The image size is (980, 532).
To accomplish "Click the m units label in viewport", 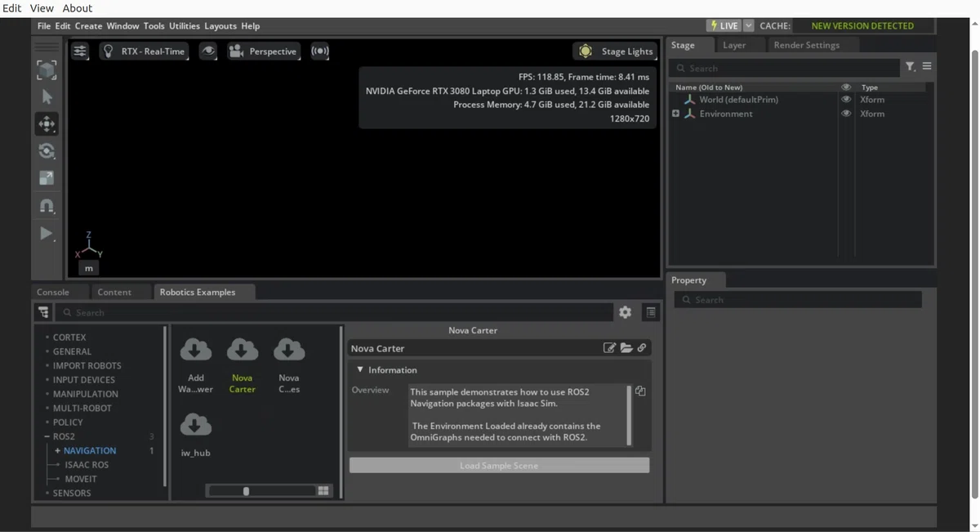I will [89, 268].
